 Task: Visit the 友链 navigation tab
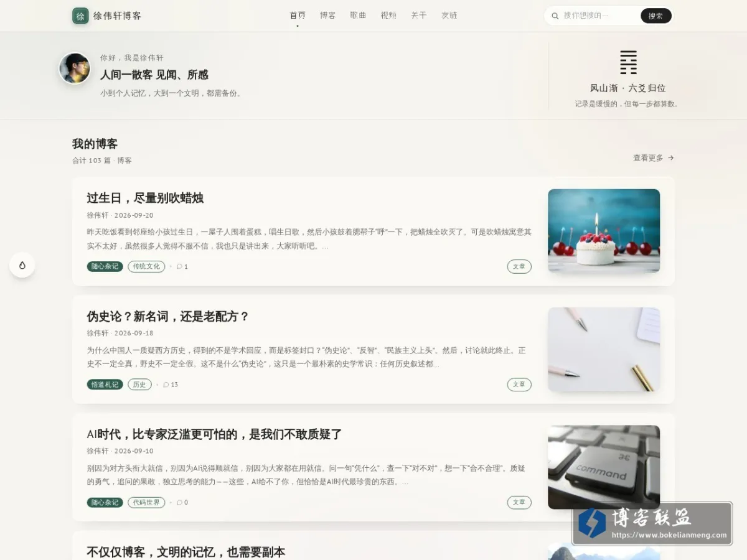[x=449, y=16]
